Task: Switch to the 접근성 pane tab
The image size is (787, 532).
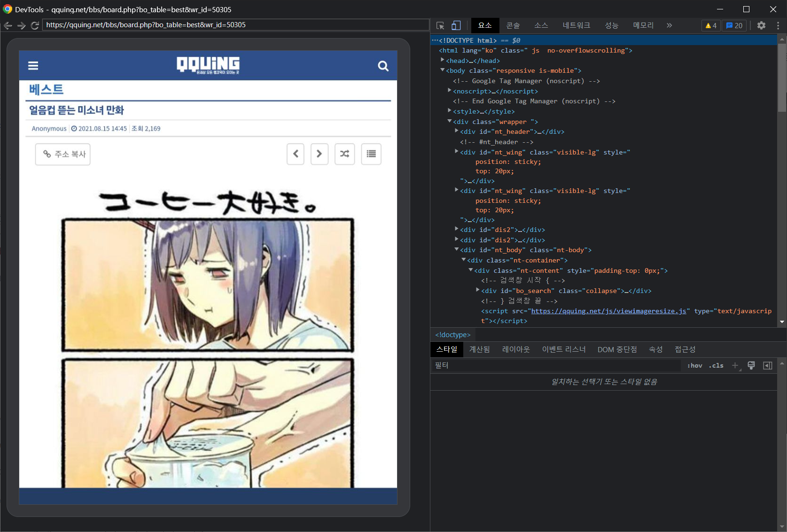Action: point(685,349)
